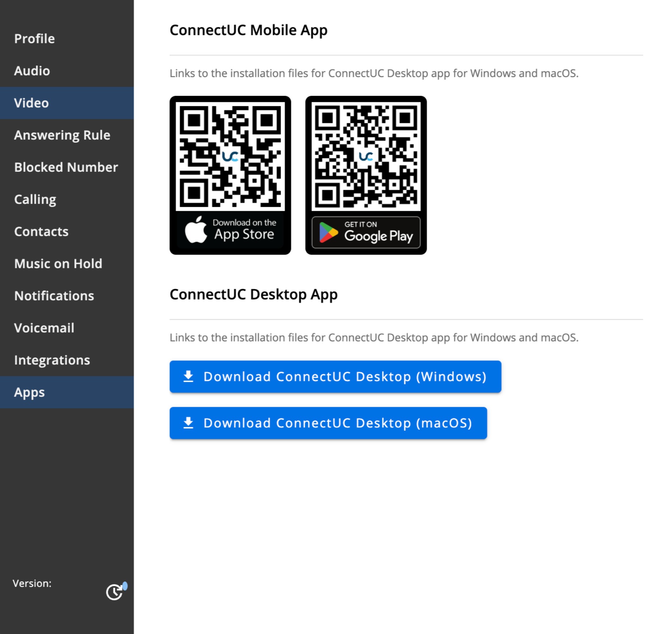Select the Apps sidebar item

pyautogui.click(x=67, y=393)
